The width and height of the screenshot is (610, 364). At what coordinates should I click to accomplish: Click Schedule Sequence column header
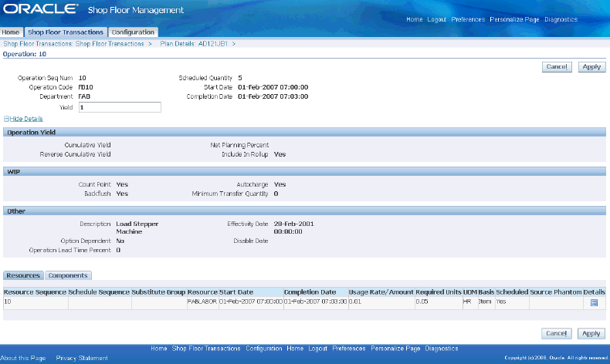point(99,292)
